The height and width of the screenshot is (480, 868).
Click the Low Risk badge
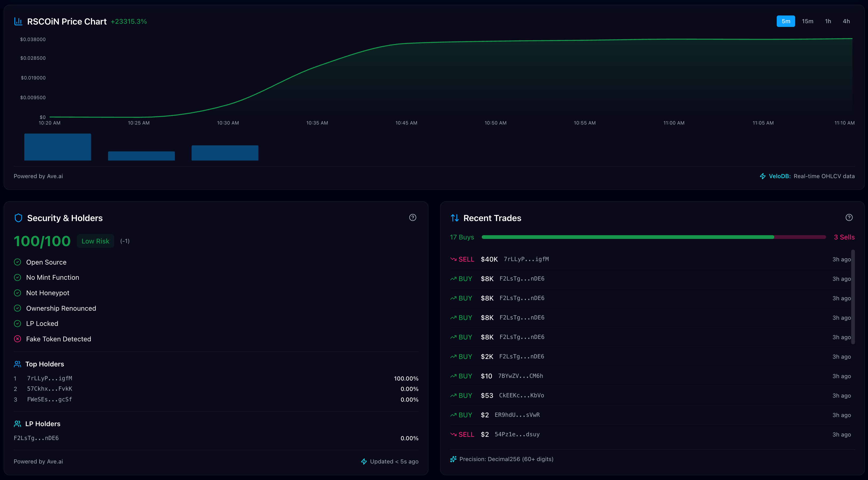95,241
